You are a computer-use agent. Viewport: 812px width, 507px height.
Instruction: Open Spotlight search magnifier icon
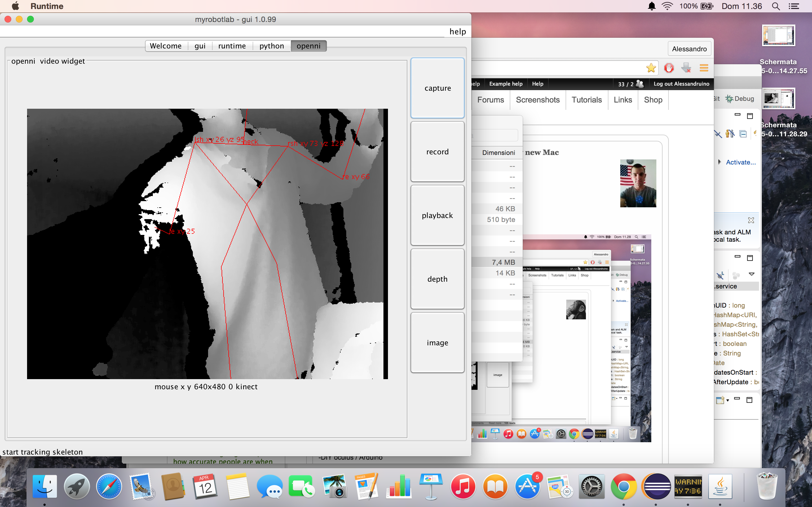[775, 6]
